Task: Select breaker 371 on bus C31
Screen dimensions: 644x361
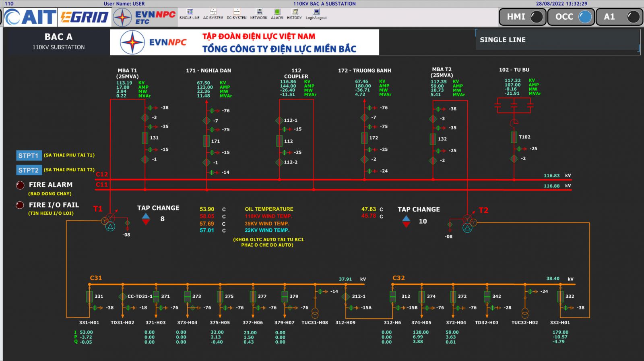Action: coord(156,297)
